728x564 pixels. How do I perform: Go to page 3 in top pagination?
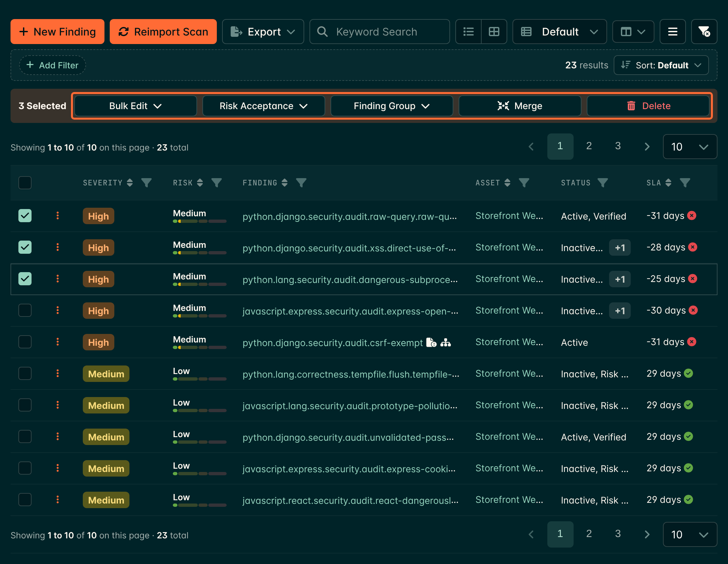pos(618,146)
